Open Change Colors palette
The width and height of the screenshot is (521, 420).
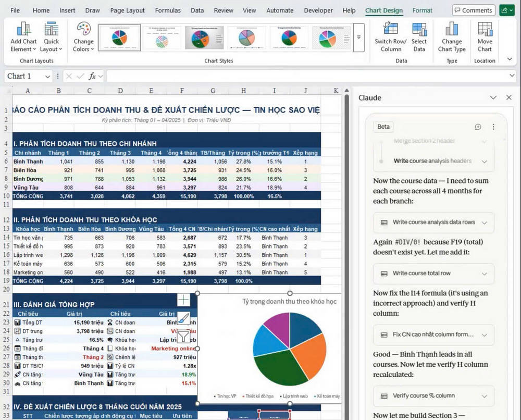tap(83, 37)
